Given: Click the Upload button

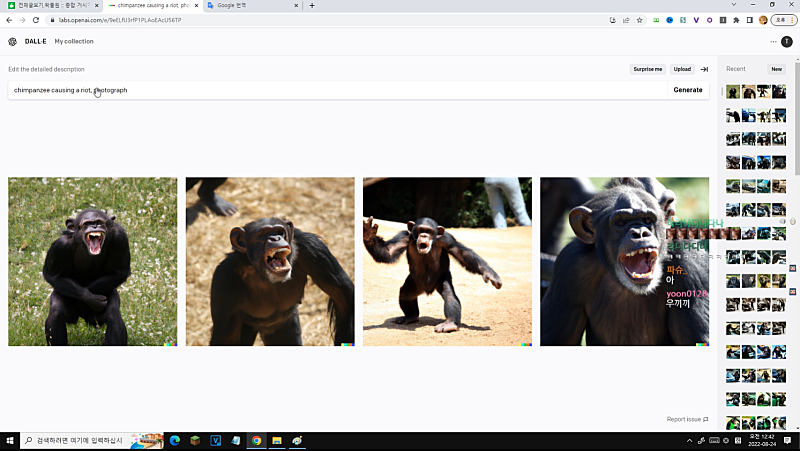Looking at the screenshot, I should (682, 69).
